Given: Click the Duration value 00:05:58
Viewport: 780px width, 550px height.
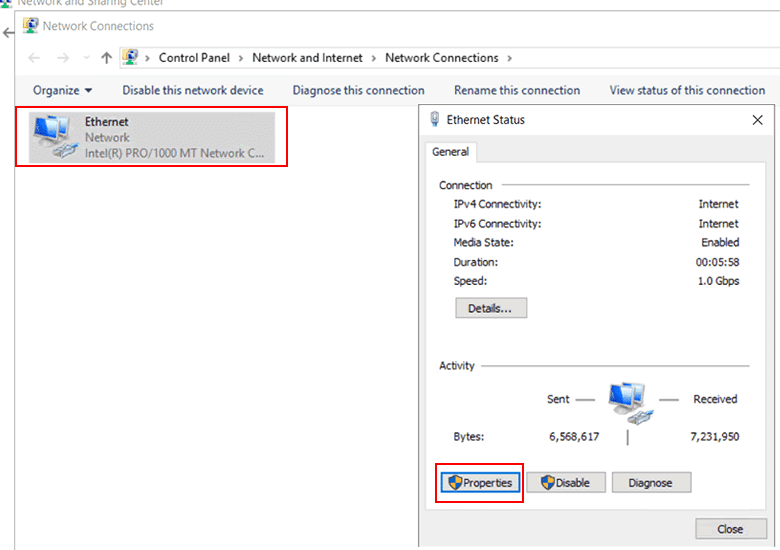Looking at the screenshot, I should coord(717,262).
